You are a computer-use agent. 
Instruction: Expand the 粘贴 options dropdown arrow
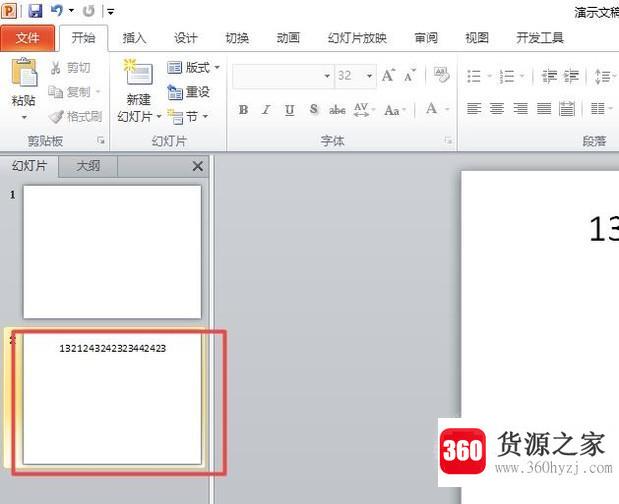click(24, 118)
